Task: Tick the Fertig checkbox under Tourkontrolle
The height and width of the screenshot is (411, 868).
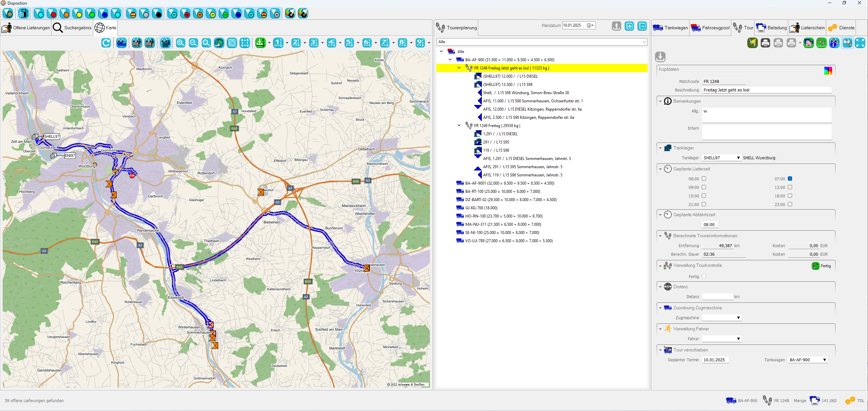Action: [x=704, y=276]
